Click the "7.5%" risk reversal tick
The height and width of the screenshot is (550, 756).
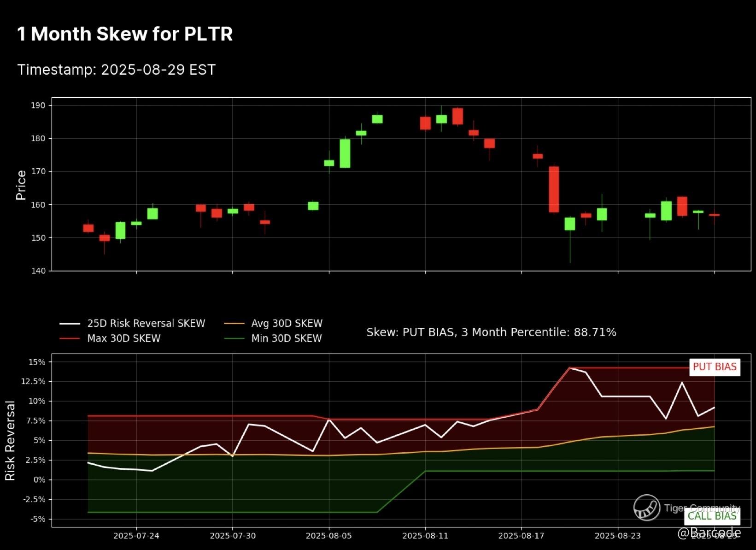(35, 421)
